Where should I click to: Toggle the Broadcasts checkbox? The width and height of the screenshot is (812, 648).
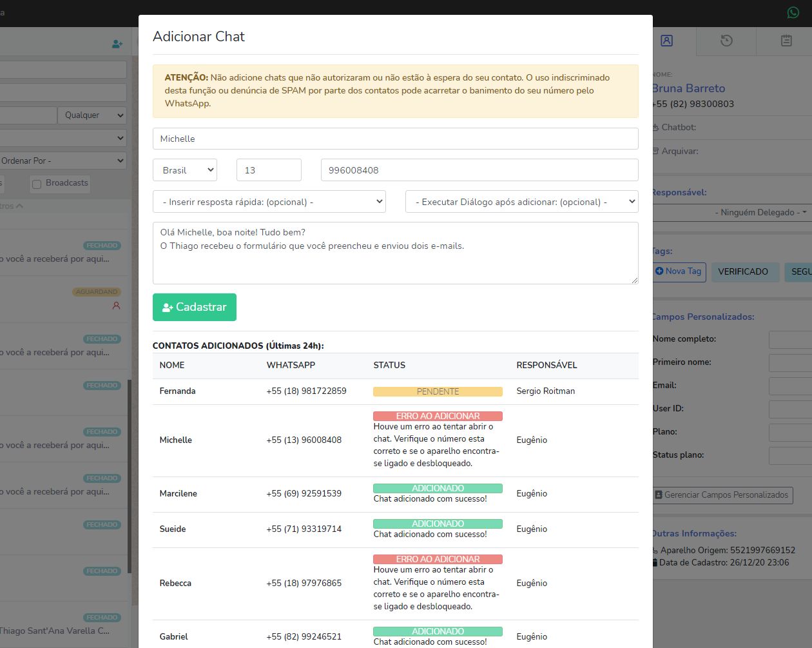(x=37, y=184)
